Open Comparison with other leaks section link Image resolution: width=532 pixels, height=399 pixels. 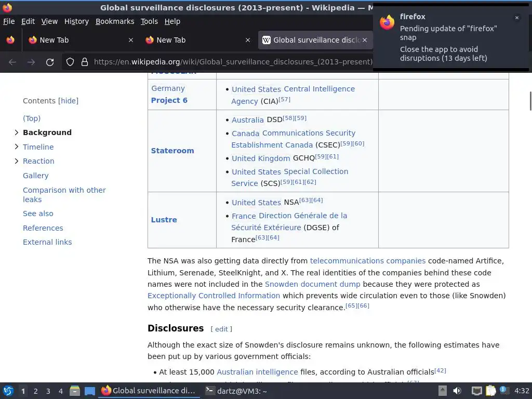point(64,195)
